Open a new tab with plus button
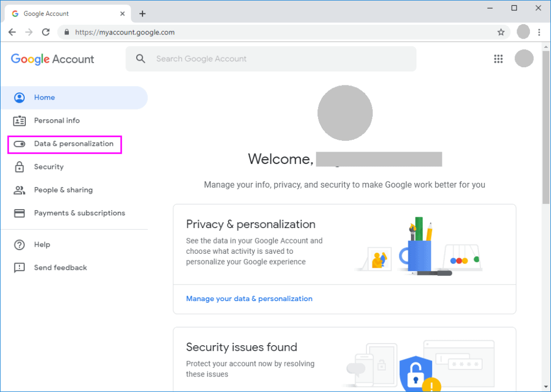 tap(142, 13)
